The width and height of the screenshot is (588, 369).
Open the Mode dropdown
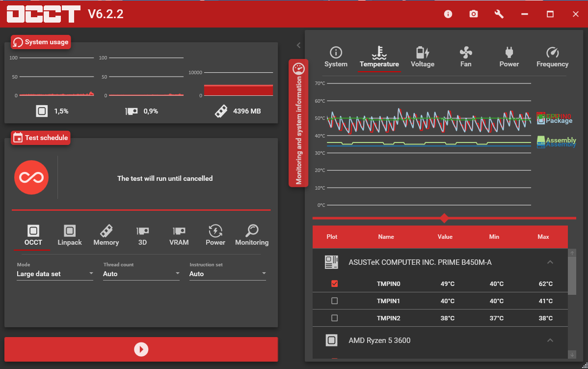point(55,274)
